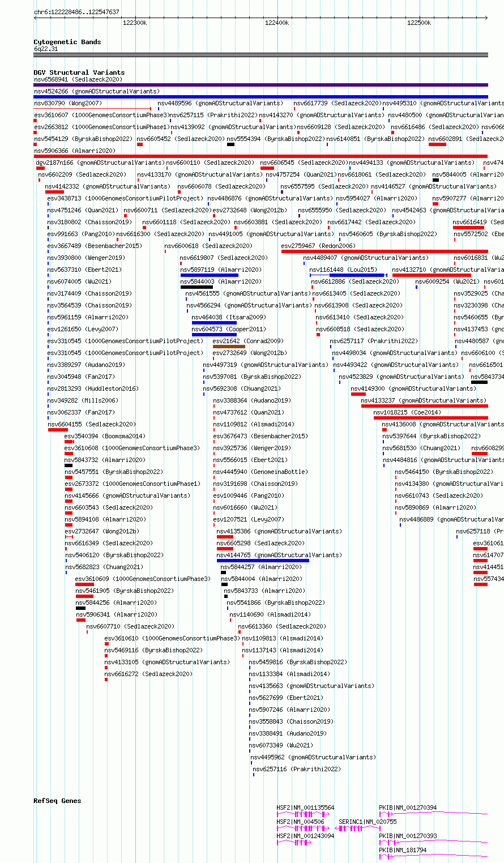
Task: Click nsv4144765 gnomAD variant label
Action: pyautogui.click(x=279, y=555)
